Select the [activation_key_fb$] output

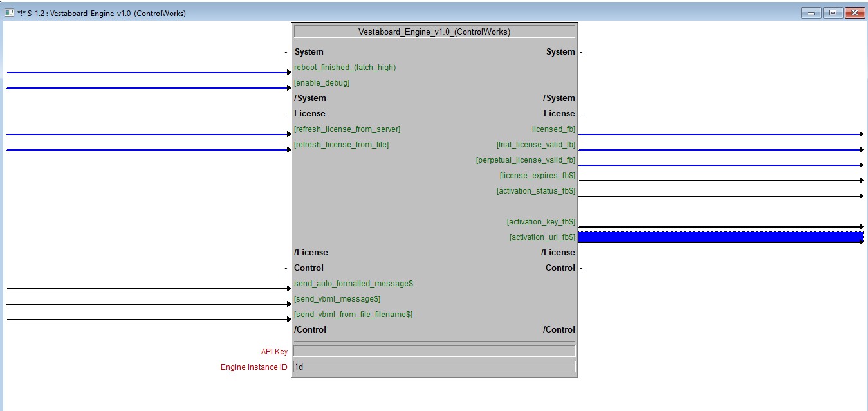click(x=541, y=222)
